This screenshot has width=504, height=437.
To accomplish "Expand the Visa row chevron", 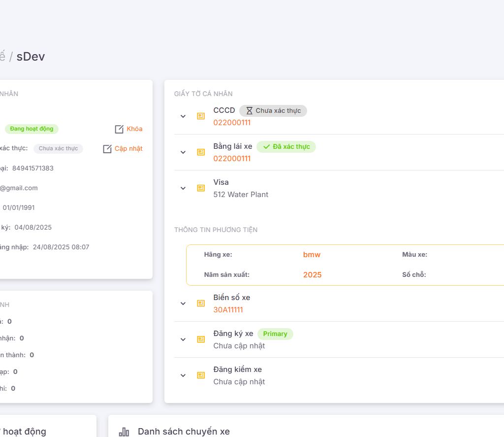I will tap(183, 188).
